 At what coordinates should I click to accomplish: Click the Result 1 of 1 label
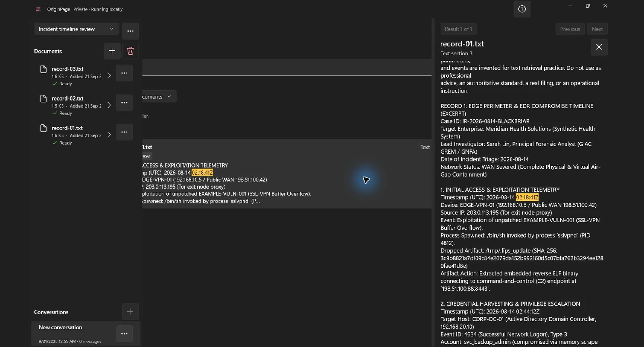458,29
